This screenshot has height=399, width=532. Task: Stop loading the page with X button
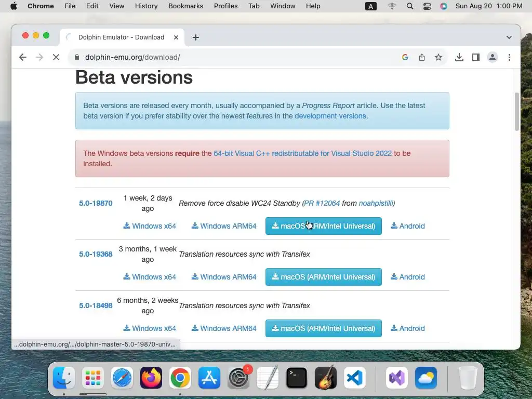coord(56,57)
